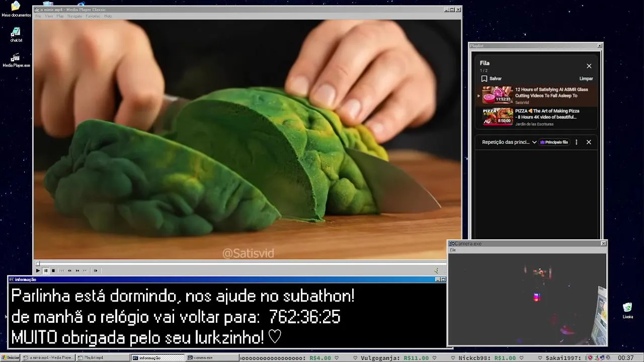
Task: Mute audio with the speaker icon
Action: pos(436,270)
